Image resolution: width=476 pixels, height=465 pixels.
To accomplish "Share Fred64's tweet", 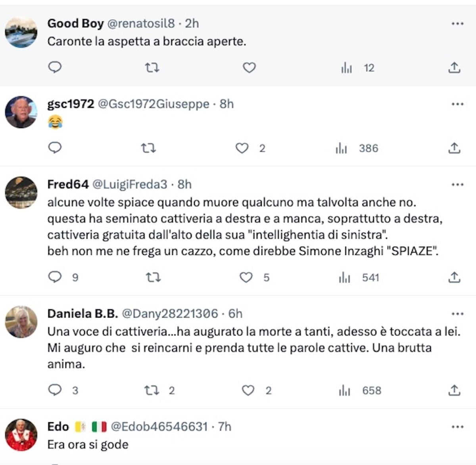I will 454,277.
